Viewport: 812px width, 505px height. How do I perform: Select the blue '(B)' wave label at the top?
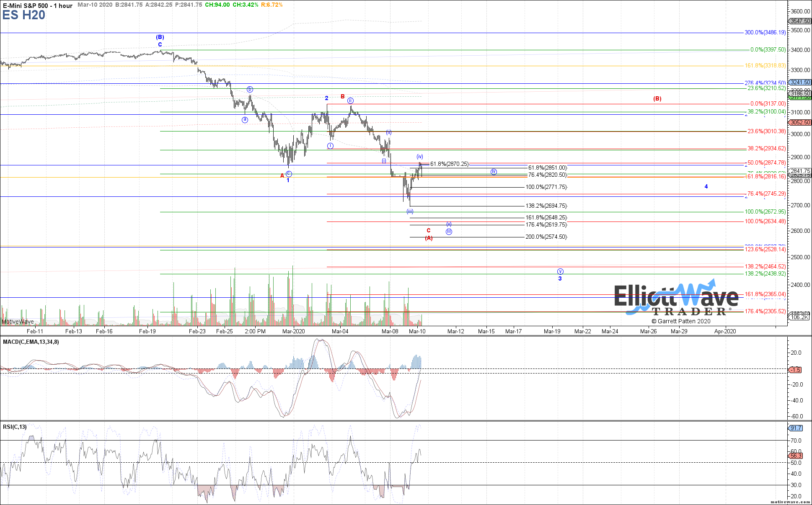[160, 37]
